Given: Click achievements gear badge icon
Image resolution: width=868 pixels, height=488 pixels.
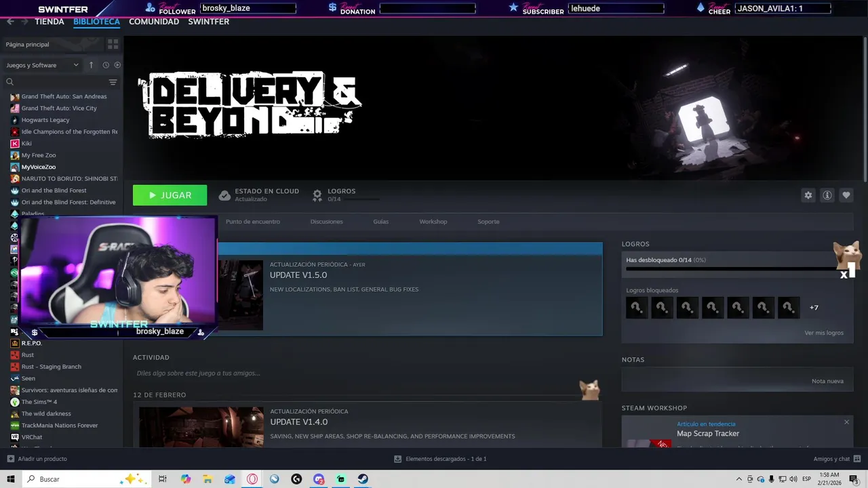Looking at the screenshot, I should (x=317, y=195).
